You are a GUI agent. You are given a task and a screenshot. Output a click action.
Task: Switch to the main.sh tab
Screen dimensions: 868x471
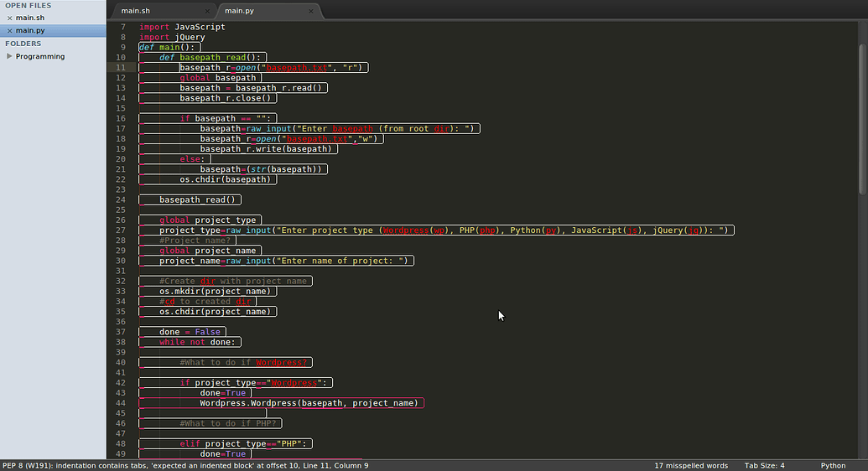coord(136,11)
